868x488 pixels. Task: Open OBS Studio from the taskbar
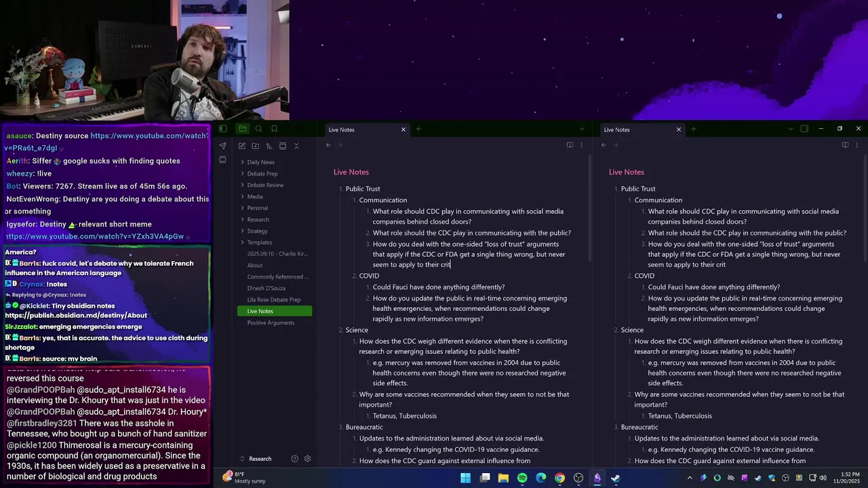coord(578,478)
